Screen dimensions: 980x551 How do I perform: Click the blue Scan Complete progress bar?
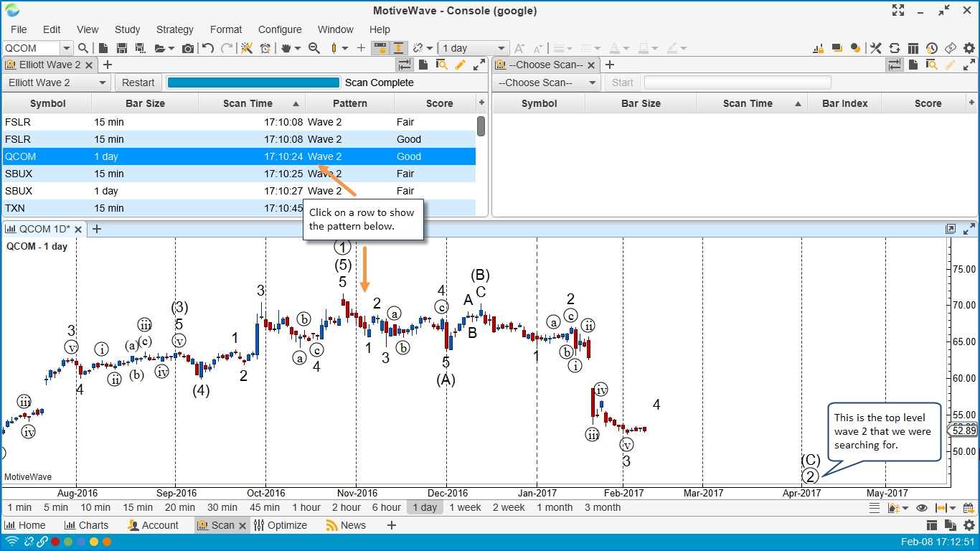pos(253,83)
